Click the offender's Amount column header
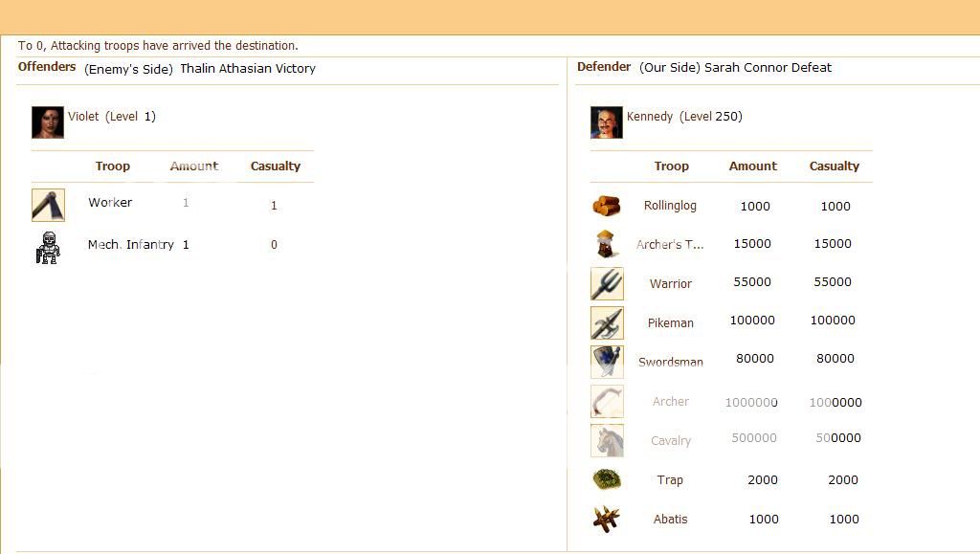The image size is (980, 554). pos(194,166)
